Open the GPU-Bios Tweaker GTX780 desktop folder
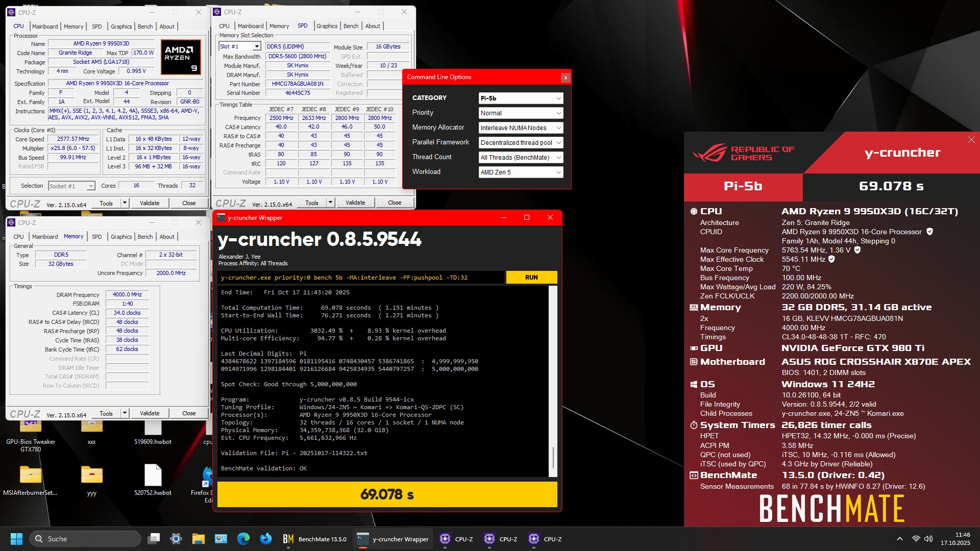Viewport: 980px width, 551px height. click(x=31, y=429)
